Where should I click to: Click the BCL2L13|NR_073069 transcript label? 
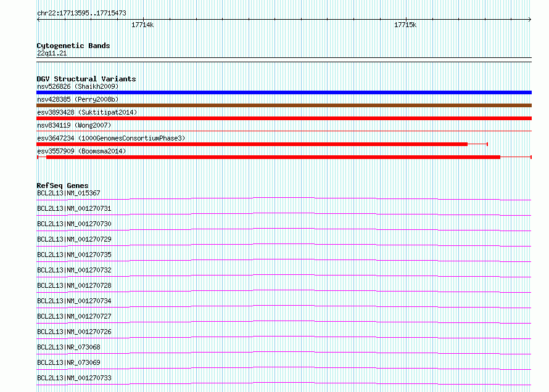point(68,362)
